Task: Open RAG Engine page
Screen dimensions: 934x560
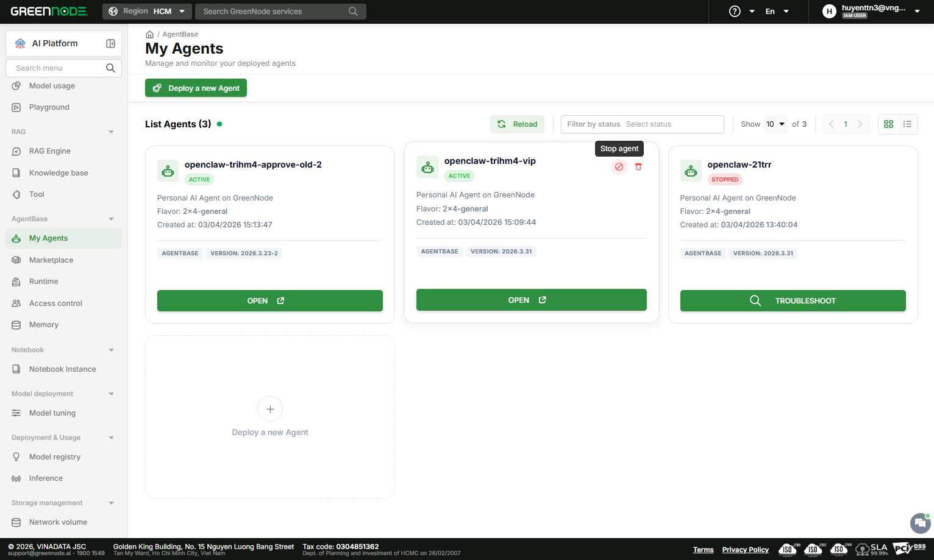Action: click(63, 151)
